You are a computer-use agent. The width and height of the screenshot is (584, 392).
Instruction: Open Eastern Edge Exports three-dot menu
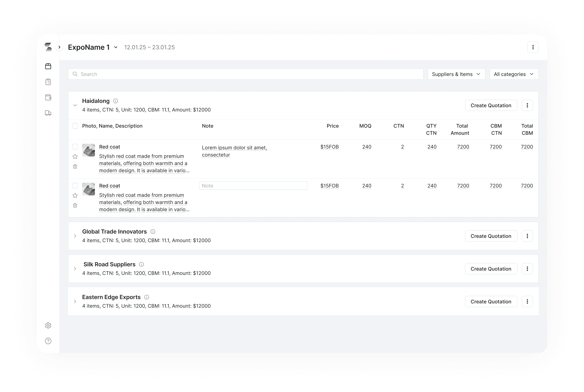coord(527,301)
